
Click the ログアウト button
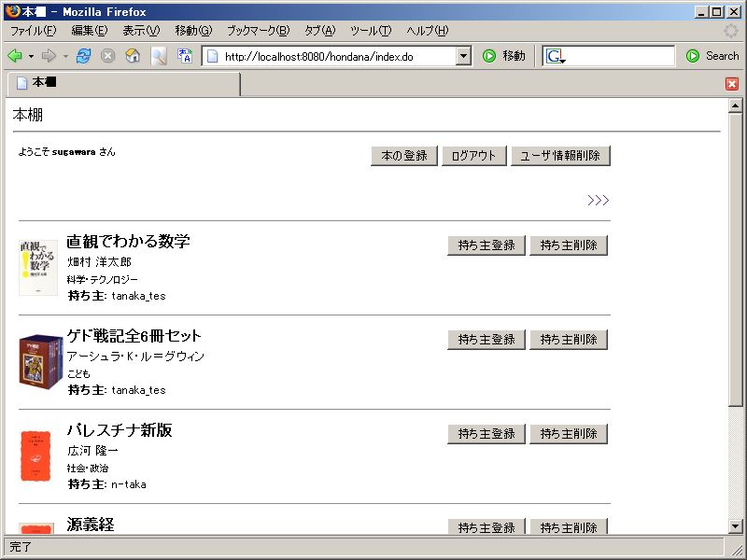pyautogui.click(x=473, y=156)
